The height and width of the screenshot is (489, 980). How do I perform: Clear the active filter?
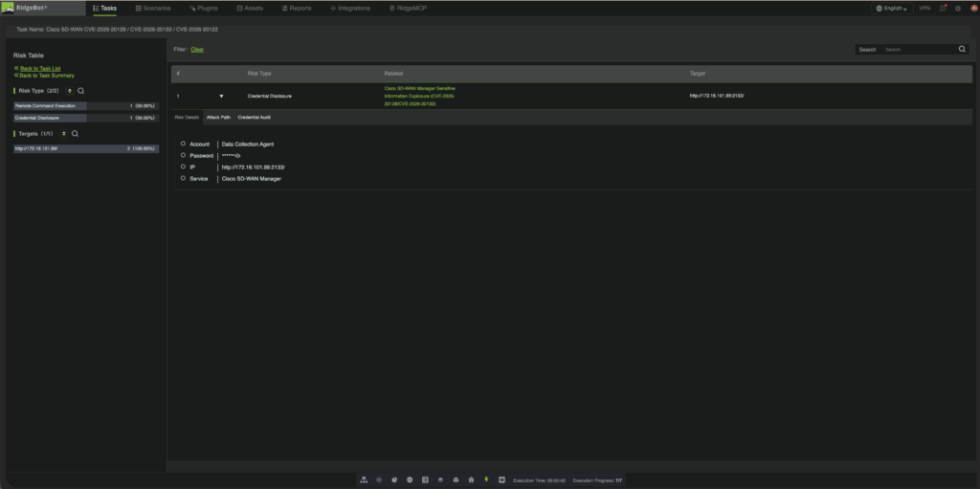[197, 49]
